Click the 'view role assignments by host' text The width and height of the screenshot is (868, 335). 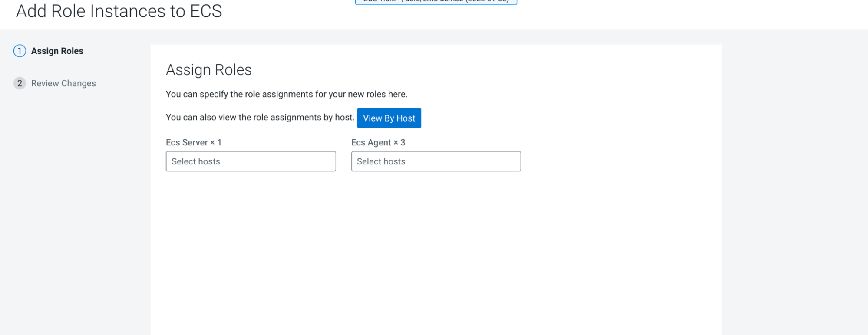(260, 118)
